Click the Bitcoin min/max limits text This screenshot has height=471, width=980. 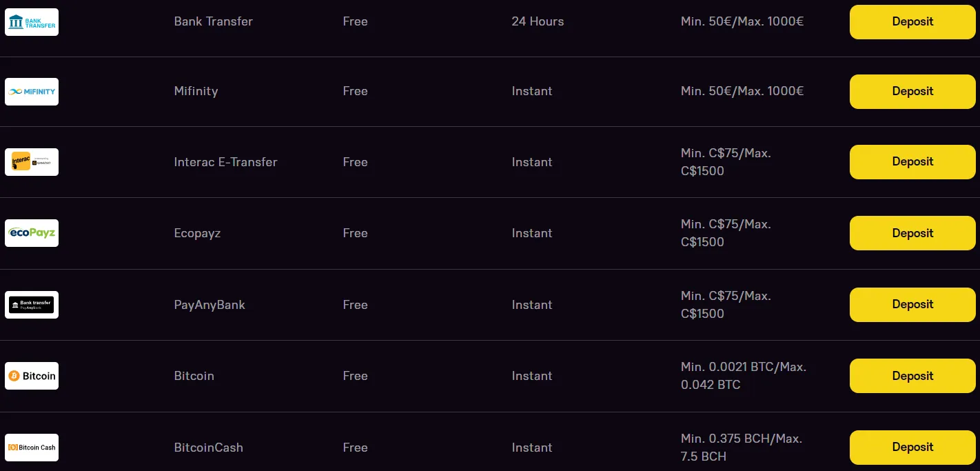coord(743,376)
